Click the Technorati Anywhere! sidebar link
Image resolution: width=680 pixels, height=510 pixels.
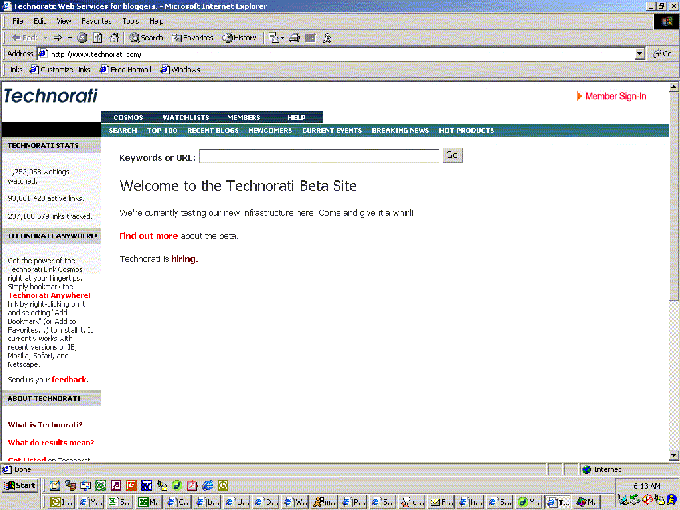tap(49, 295)
